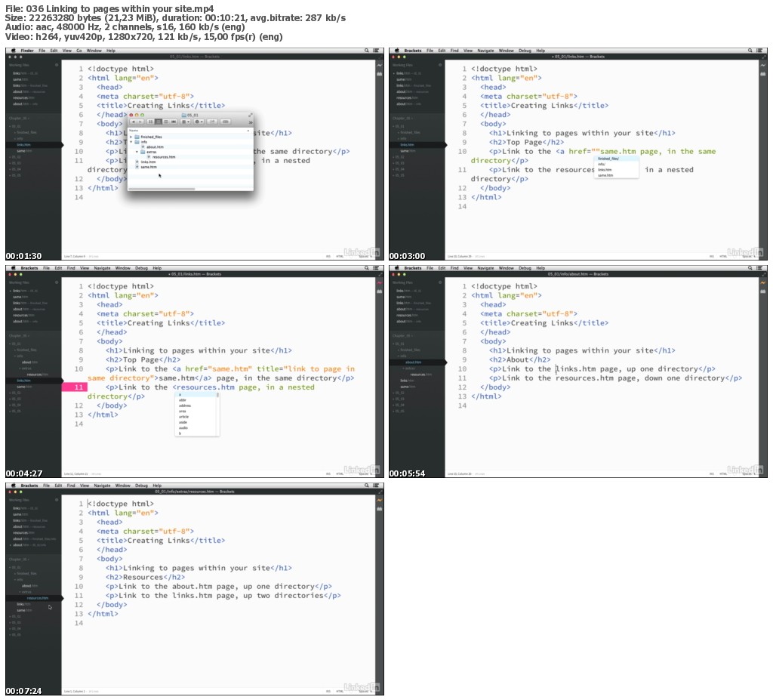This screenshot has width=773, height=700.
Task: Open Chapter_05 project dropdown in 00:07:24 frame
Action: coord(19,560)
